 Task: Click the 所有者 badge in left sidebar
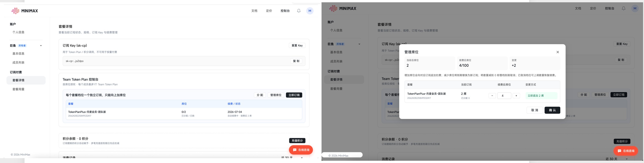pyautogui.click(x=22, y=46)
